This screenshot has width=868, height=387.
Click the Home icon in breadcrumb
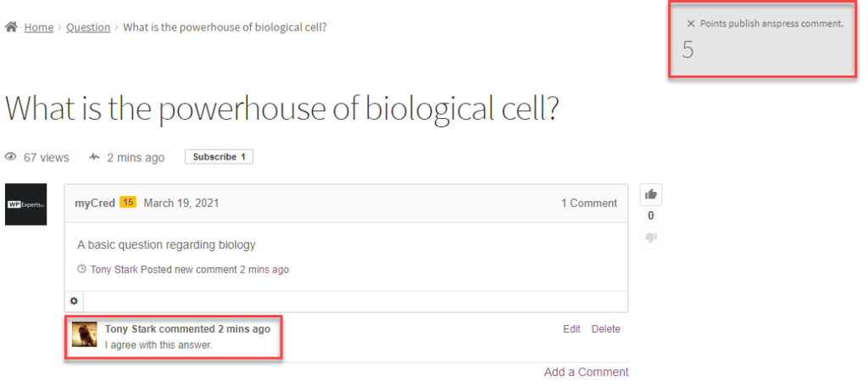click(x=12, y=27)
